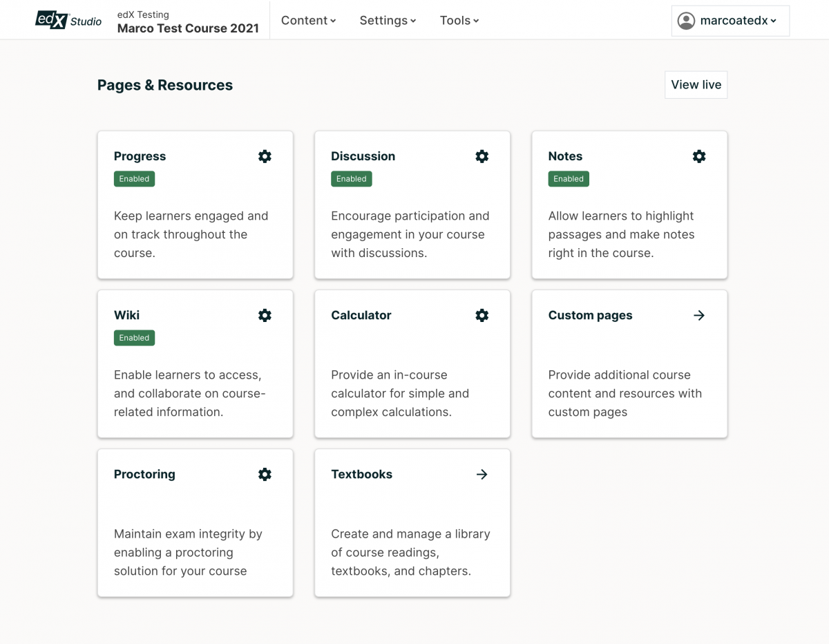Click the Enabled badge on Wiki

point(134,338)
